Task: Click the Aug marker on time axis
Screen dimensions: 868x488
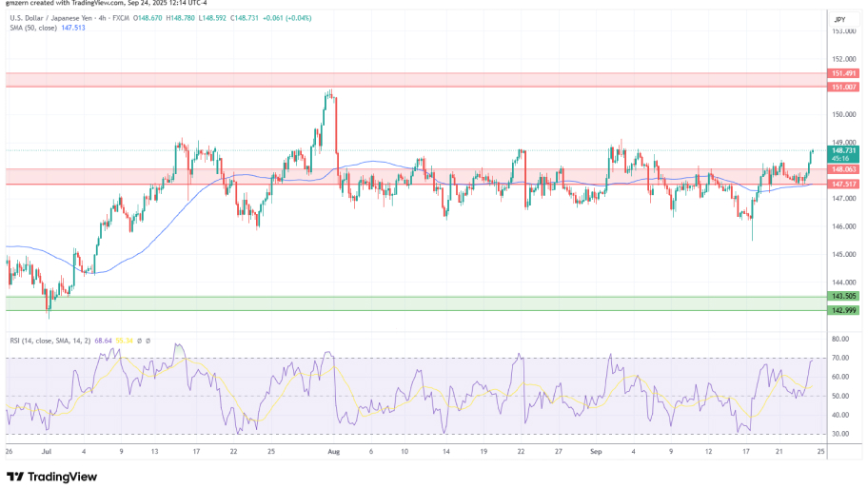Action: coord(333,454)
